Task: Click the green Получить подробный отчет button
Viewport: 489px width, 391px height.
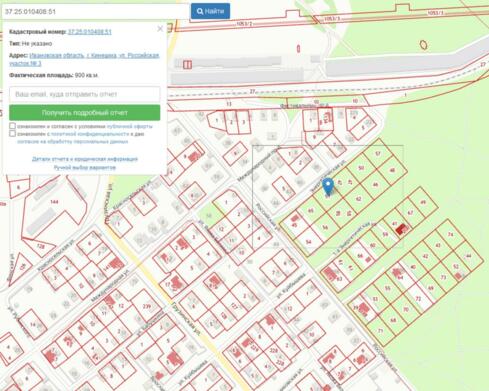Action: (x=85, y=113)
